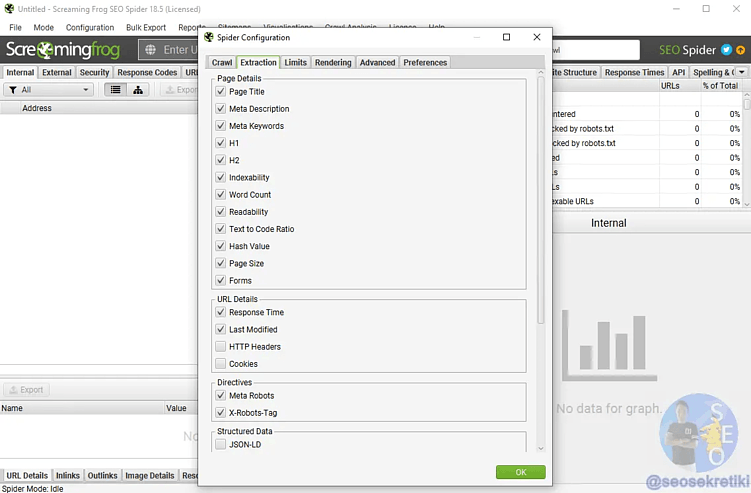The image size is (751, 493).
Task: Open the Security tab
Action: pos(94,72)
